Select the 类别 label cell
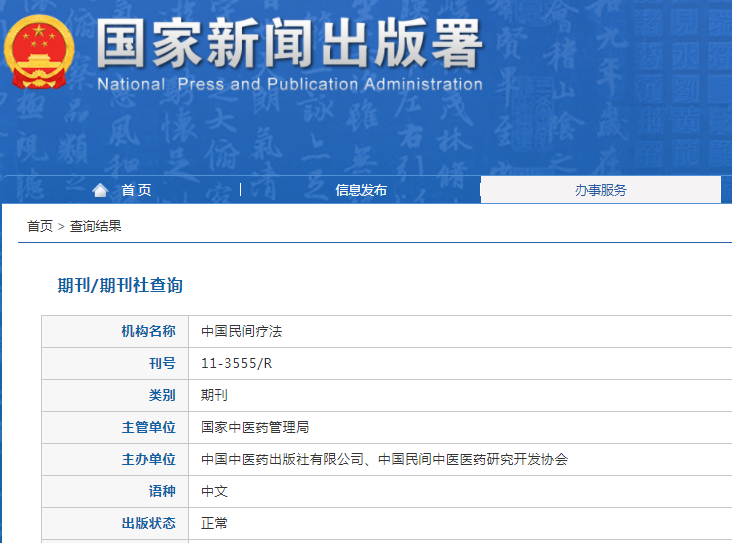 [115, 395]
